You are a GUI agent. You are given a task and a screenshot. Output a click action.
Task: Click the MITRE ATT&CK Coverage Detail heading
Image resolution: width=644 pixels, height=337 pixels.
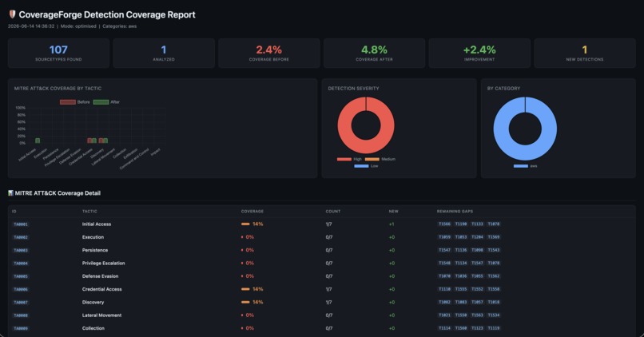pyautogui.click(x=58, y=193)
